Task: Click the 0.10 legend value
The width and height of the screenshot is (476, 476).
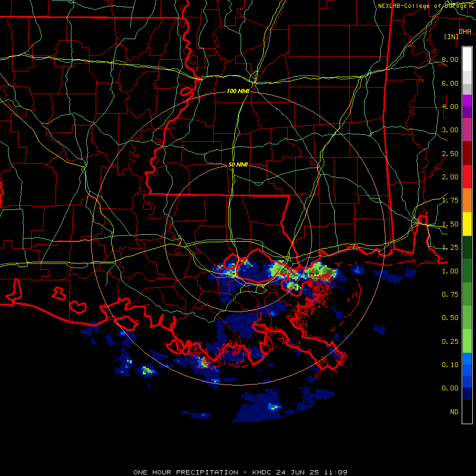Action: (450, 365)
